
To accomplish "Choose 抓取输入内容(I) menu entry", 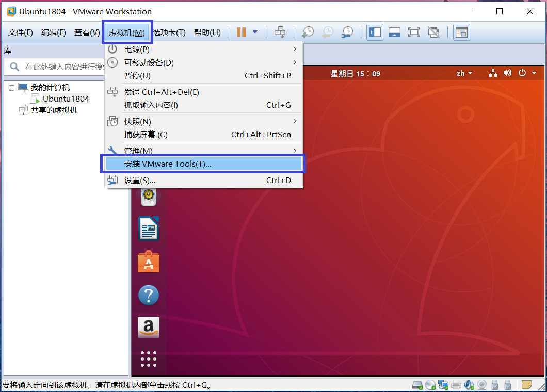I will (204, 105).
